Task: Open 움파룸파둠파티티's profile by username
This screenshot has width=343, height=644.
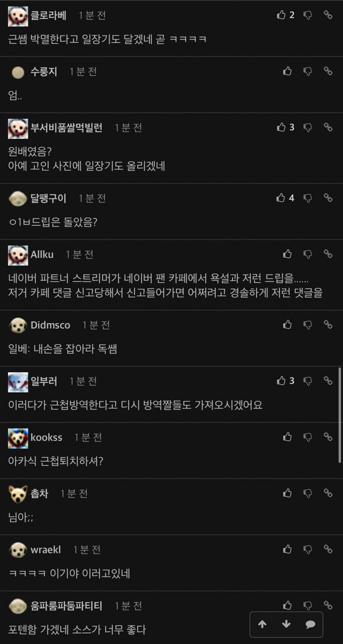Action: [x=66, y=606]
